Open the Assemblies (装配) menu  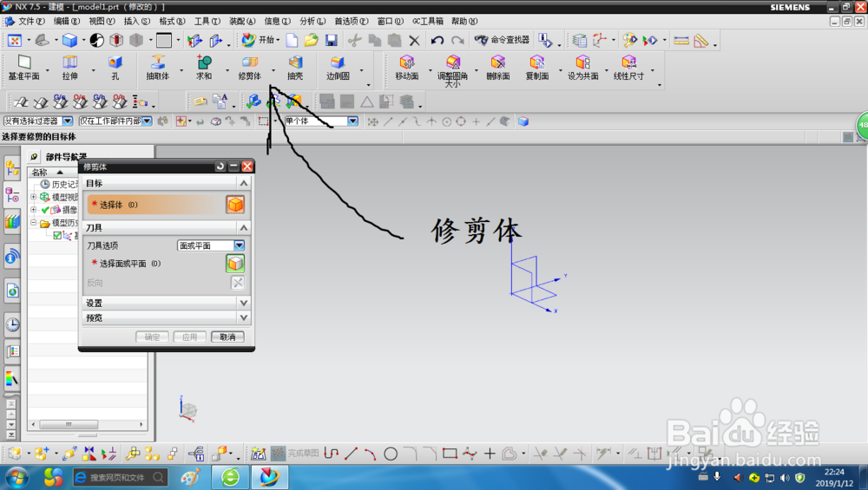coord(242,21)
